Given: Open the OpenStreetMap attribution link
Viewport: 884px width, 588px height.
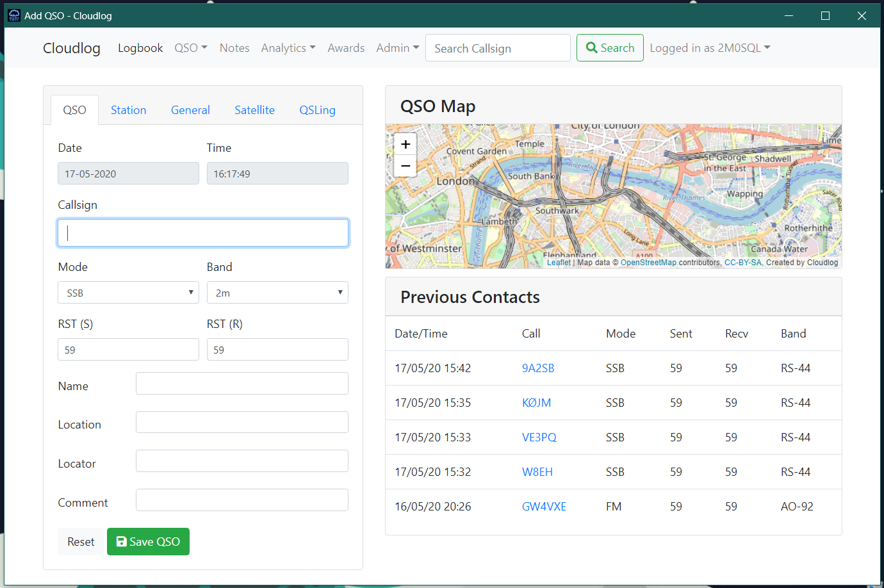Looking at the screenshot, I should pyautogui.click(x=648, y=263).
